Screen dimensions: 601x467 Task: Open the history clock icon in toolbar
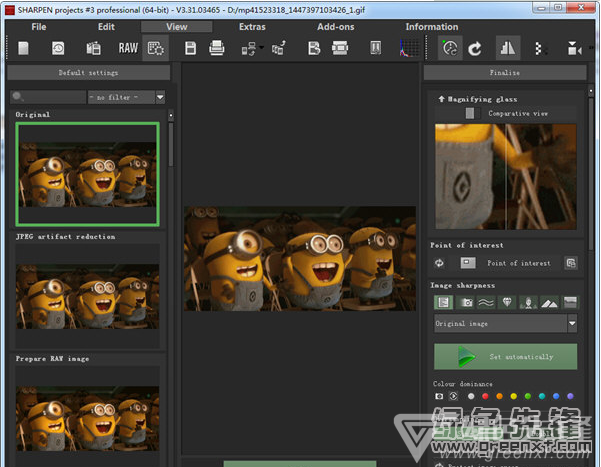click(58, 48)
